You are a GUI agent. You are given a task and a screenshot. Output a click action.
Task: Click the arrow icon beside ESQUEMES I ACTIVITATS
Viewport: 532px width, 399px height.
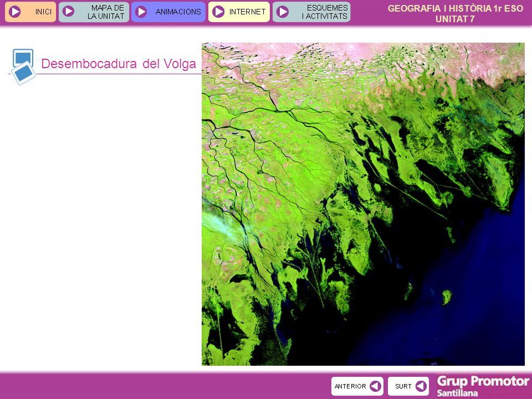click(282, 12)
